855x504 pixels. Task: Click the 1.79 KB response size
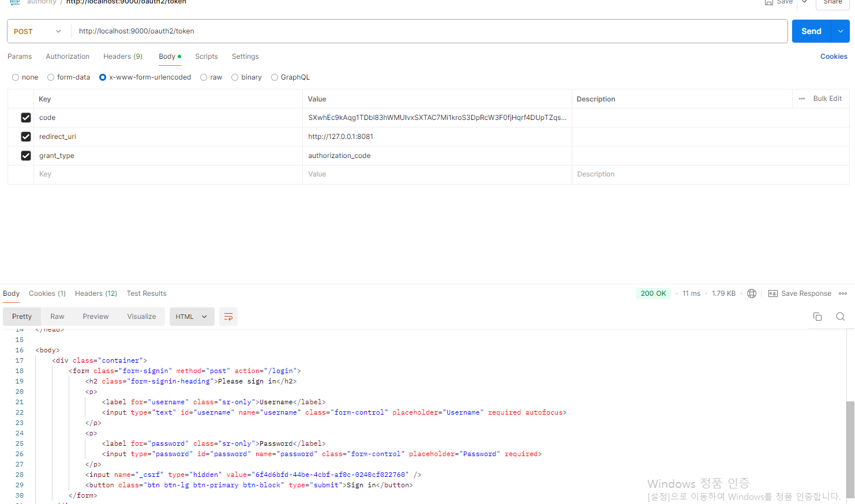click(x=723, y=294)
